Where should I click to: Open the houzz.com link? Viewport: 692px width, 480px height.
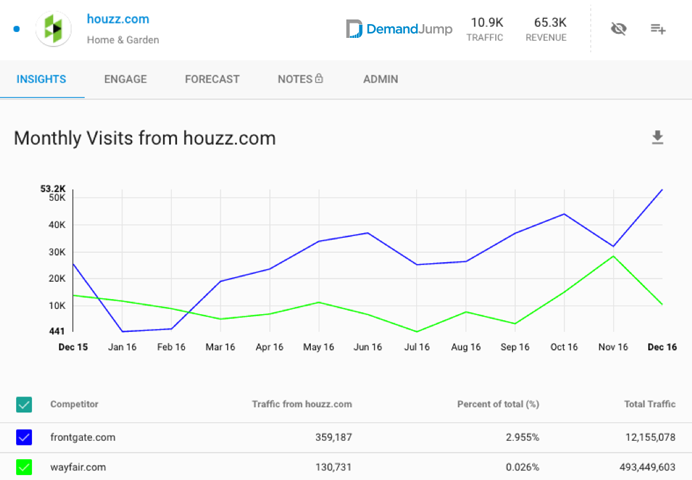118,19
